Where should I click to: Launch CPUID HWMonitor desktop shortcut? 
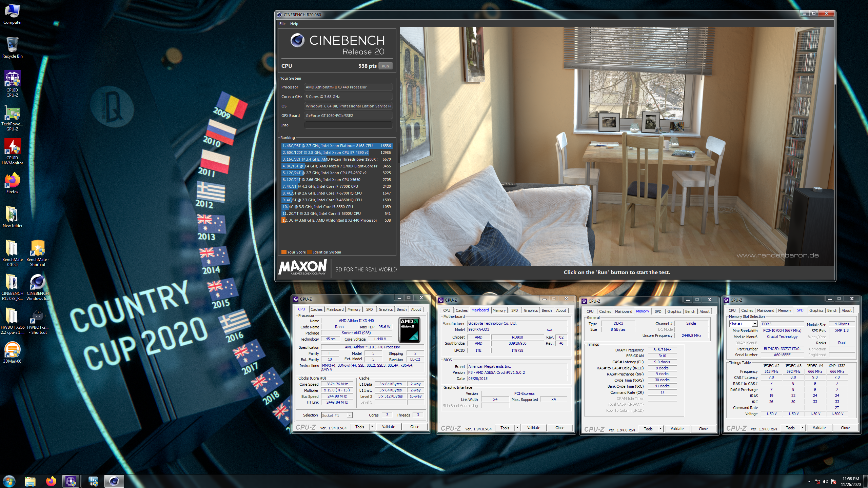pos(13,151)
